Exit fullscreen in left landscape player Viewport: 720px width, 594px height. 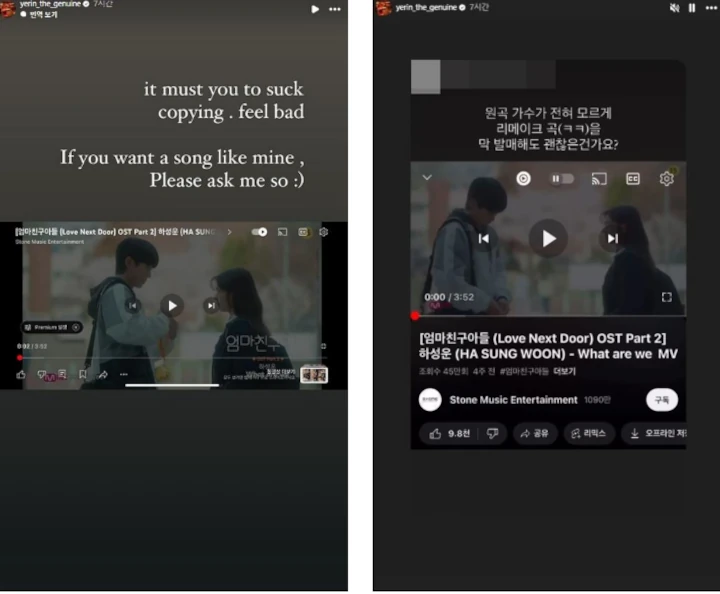pyautogui.click(x=323, y=346)
